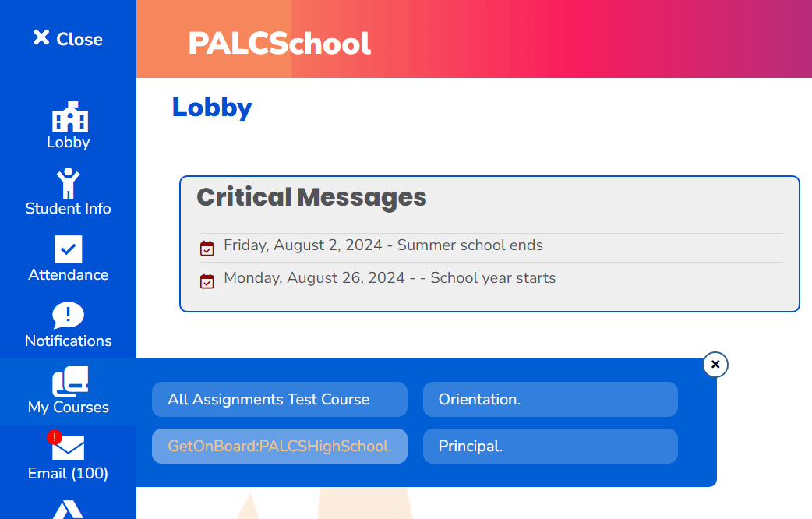Screen dimensions: 812x519
Task: Click the calendar icon next to the August 26 message
Action: (207, 281)
